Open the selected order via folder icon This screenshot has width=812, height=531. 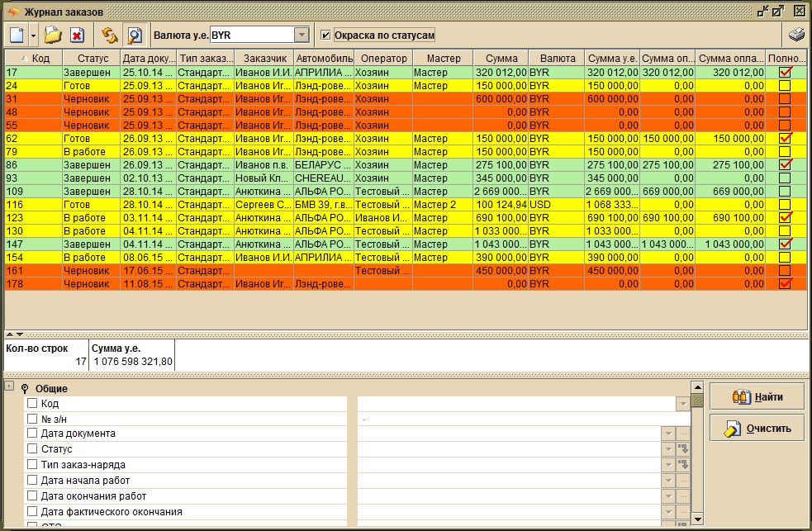tap(53, 36)
